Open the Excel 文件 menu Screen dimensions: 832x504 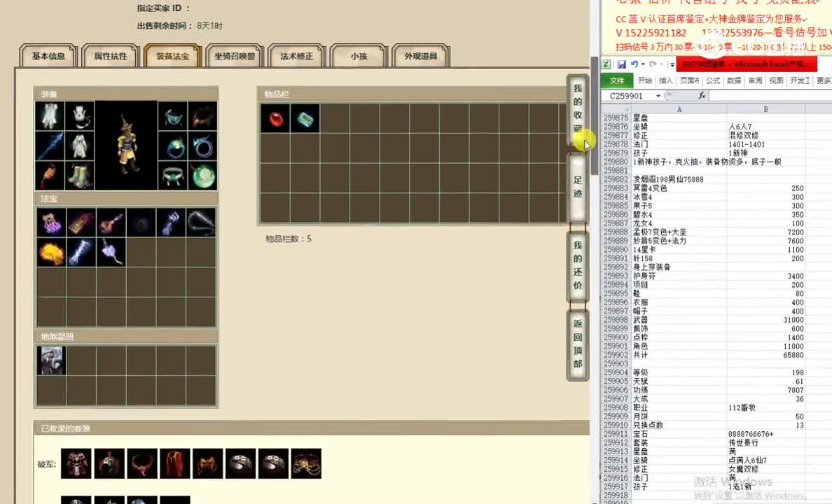pos(616,80)
